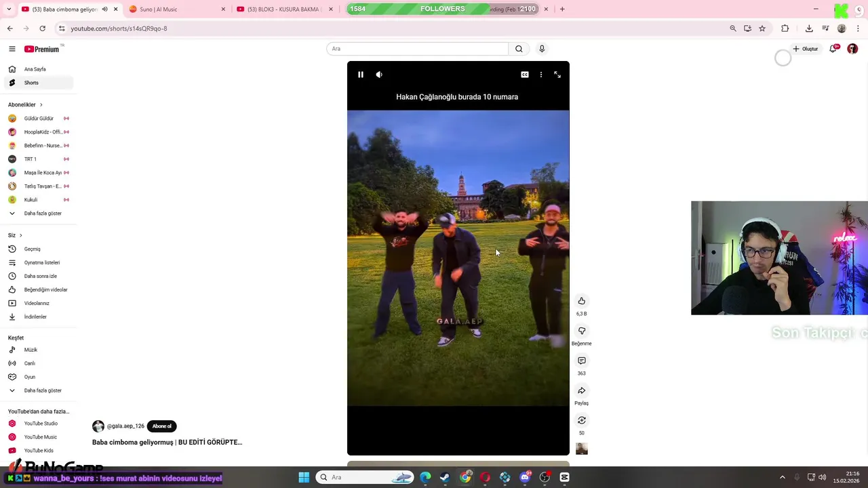Like the short with thumbs up
The width and height of the screenshot is (868, 488).
tap(581, 301)
